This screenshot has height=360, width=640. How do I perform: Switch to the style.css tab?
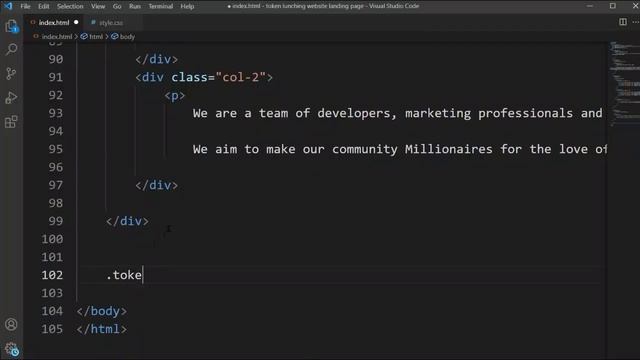point(111,23)
